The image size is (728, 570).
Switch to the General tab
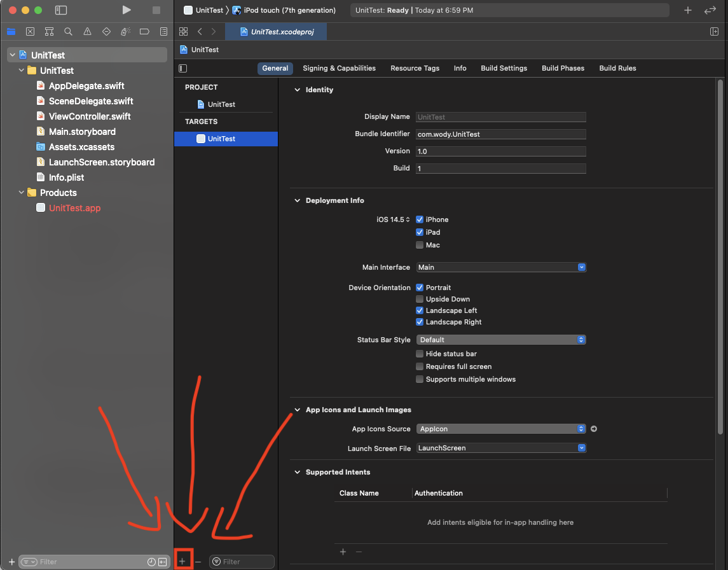pos(275,68)
